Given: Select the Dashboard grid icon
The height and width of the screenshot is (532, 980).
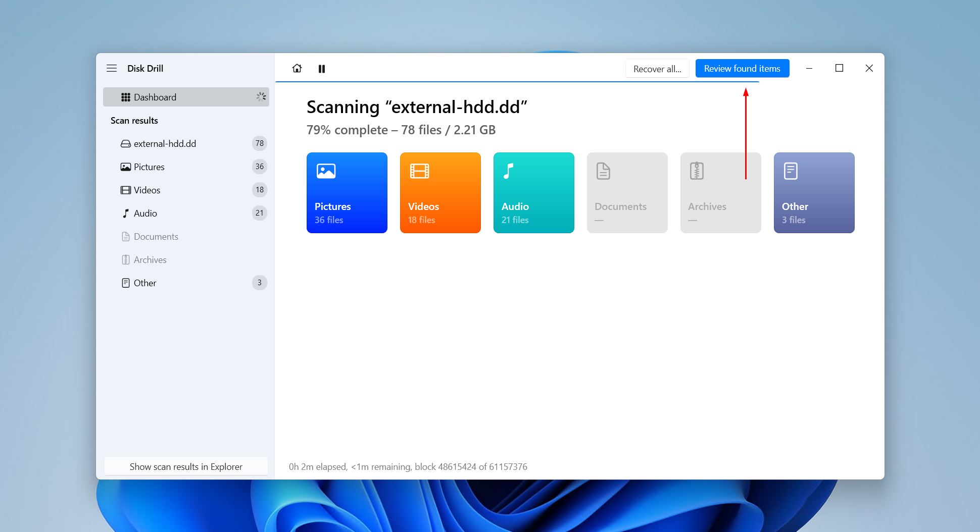Looking at the screenshot, I should click(x=126, y=97).
